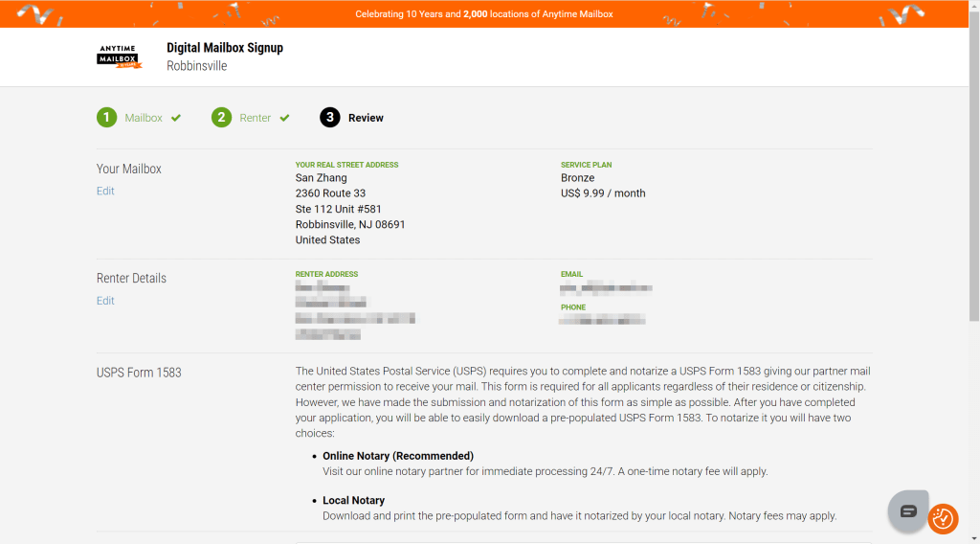This screenshot has width=980, height=544.
Task: Click the Bronze service plan text
Action: 577,177
